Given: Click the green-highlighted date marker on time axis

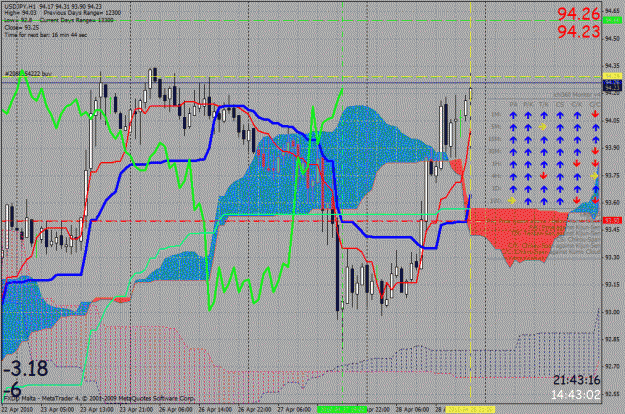Looking at the screenshot, I should click(x=342, y=410).
